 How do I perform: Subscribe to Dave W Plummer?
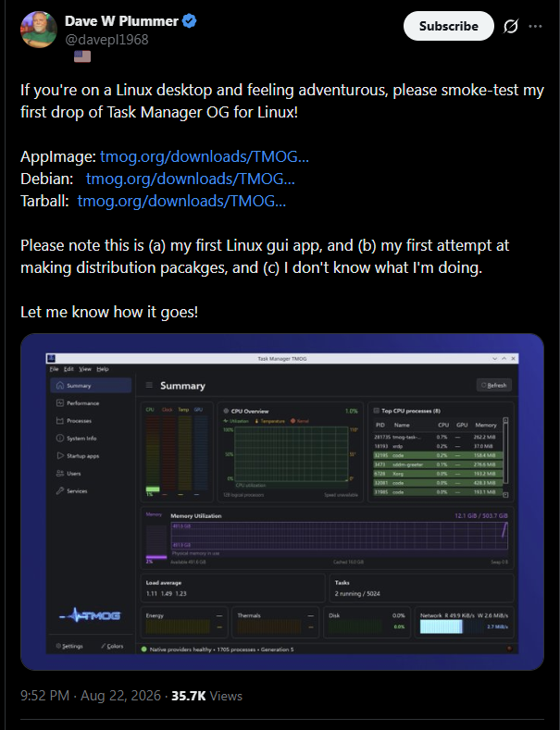[x=448, y=26]
